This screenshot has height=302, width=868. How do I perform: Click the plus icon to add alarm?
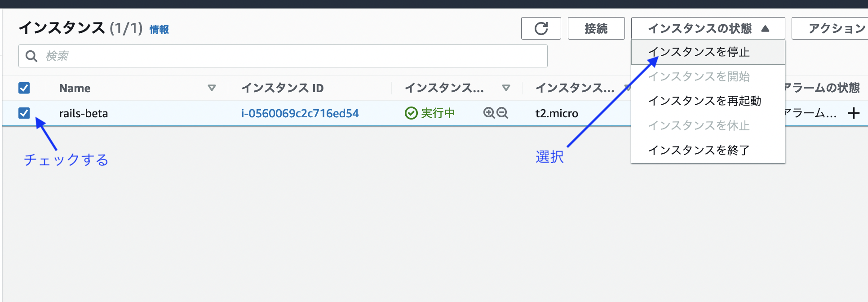[x=853, y=113]
